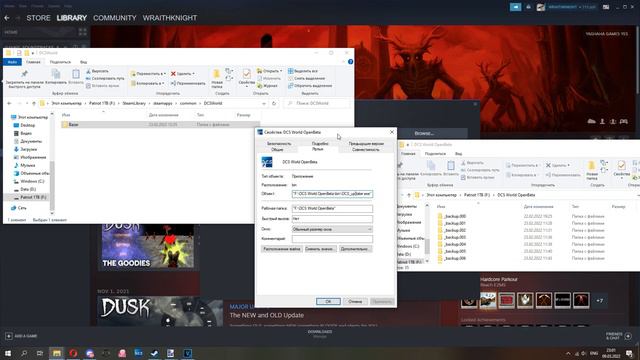Image resolution: width=640 pixels, height=360 pixels.
Task: Click the Объект path field
Action: (332, 194)
